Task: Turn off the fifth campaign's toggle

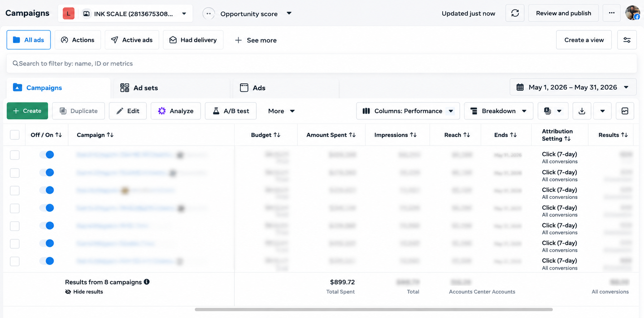Action: click(47, 225)
